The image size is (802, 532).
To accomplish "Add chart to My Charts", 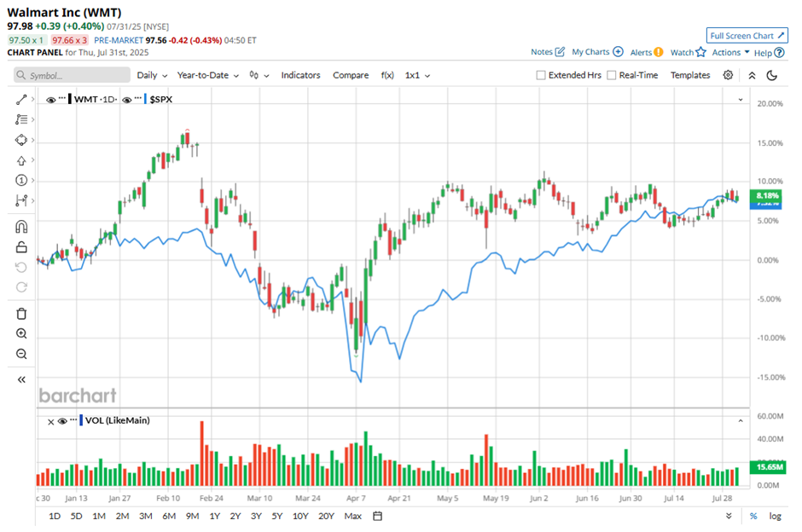I will click(618, 52).
